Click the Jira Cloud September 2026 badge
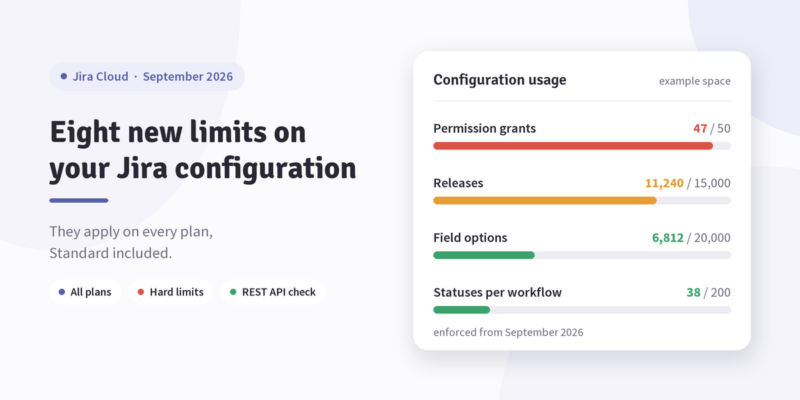Viewport: 800px width, 400px height. [x=147, y=77]
